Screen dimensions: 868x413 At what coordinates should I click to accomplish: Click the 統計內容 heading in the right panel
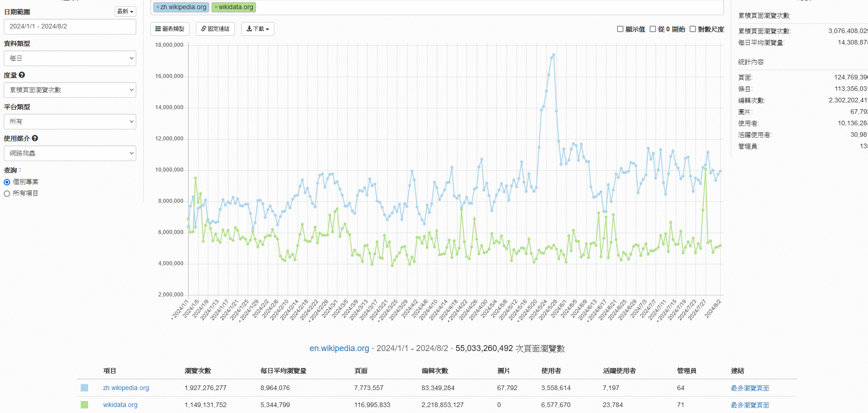pos(751,62)
